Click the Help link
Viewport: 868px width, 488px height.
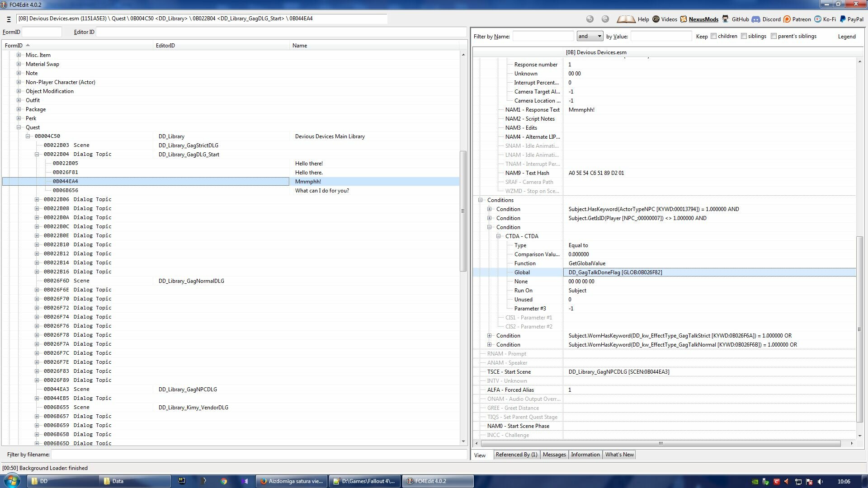(x=643, y=19)
